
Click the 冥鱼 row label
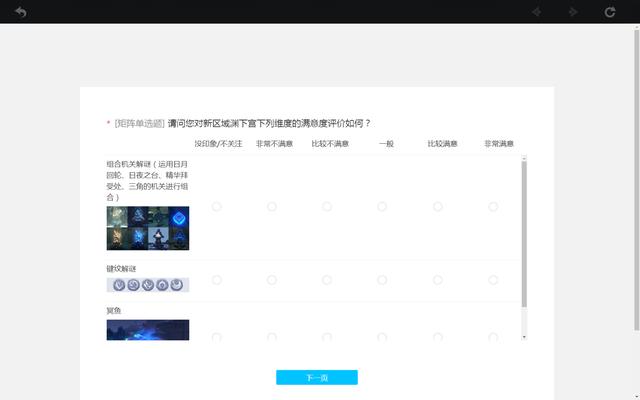point(114,311)
